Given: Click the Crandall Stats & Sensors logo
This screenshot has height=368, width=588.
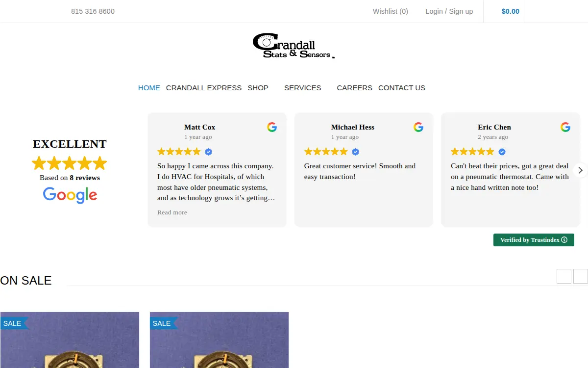Looking at the screenshot, I should click(294, 46).
